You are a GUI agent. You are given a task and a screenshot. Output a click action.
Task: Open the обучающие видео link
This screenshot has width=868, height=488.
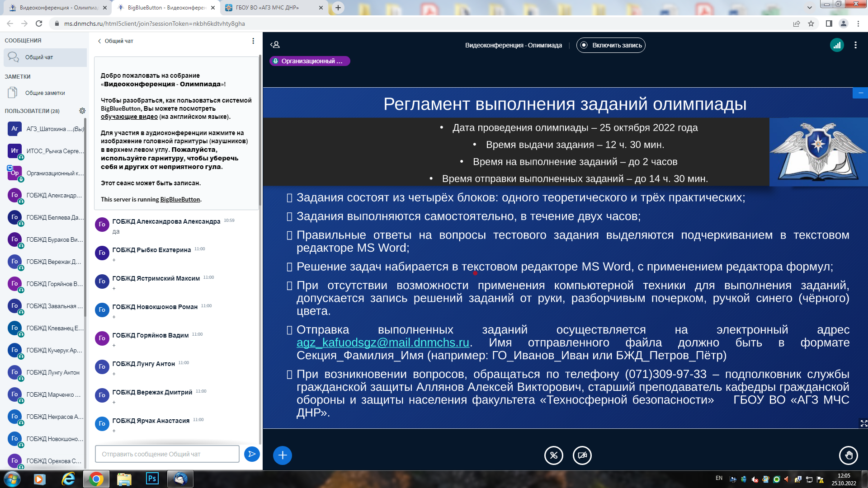point(129,117)
